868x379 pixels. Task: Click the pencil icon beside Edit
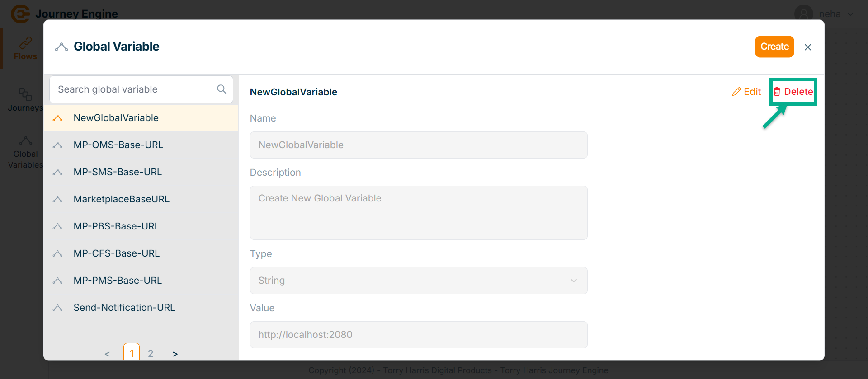coord(736,92)
